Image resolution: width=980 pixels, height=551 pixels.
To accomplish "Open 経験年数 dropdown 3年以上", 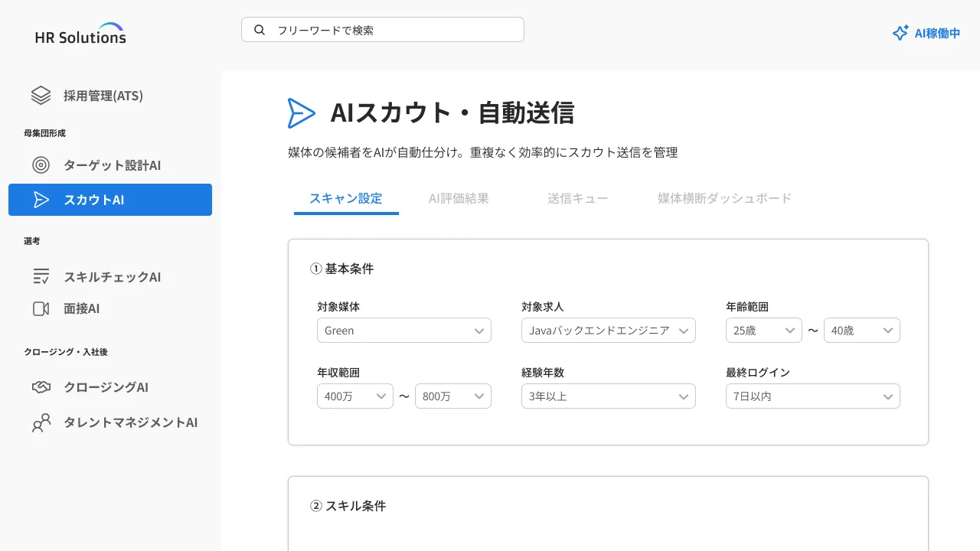I will [609, 396].
